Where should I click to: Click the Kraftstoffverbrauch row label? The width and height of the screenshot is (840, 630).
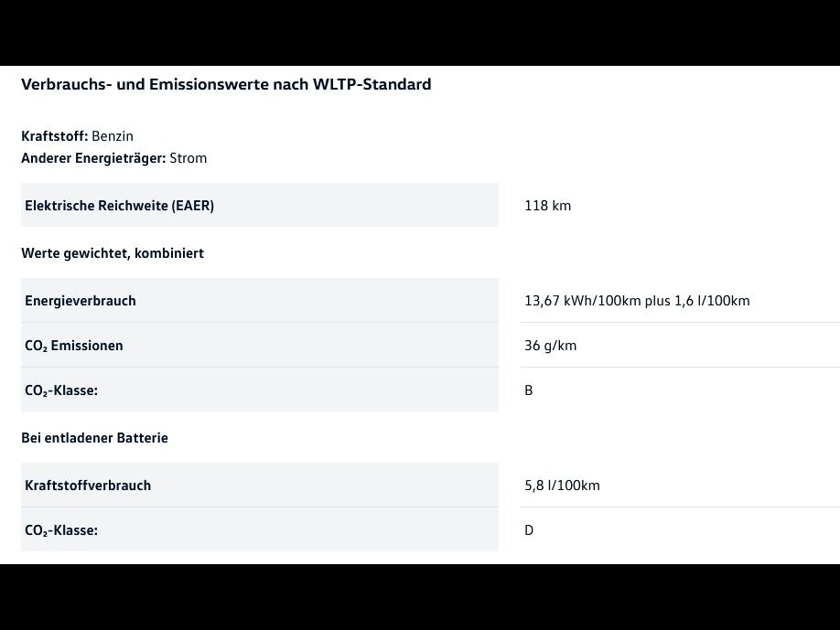(88, 486)
